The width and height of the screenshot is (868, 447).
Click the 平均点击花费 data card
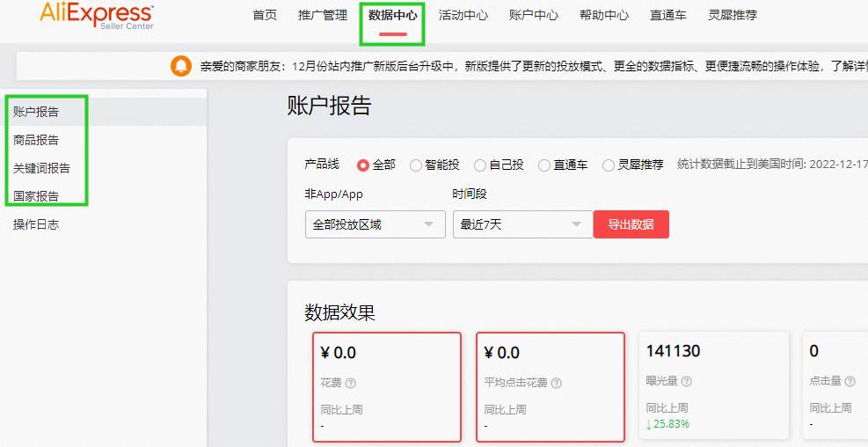click(x=551, y=386)
